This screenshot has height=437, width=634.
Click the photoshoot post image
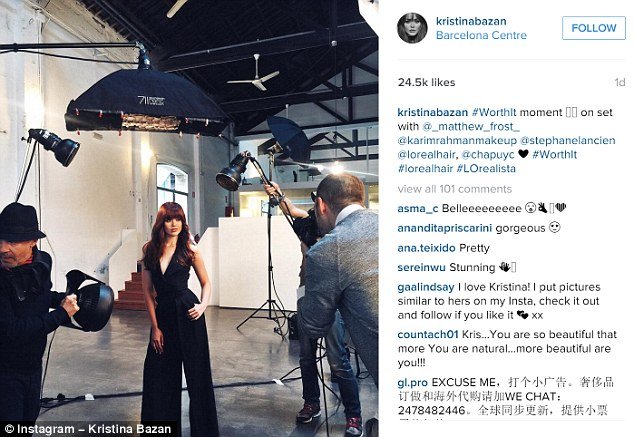pyautogui.click(x=189, y=218)
